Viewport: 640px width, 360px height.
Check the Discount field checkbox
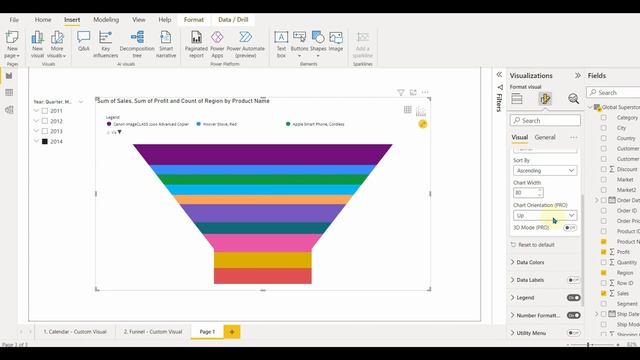pos(603,169)
